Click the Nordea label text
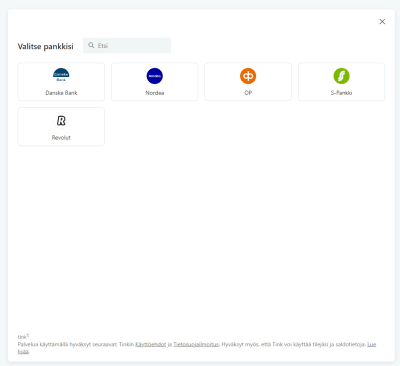The image size is (400, 366). [155, 93]
